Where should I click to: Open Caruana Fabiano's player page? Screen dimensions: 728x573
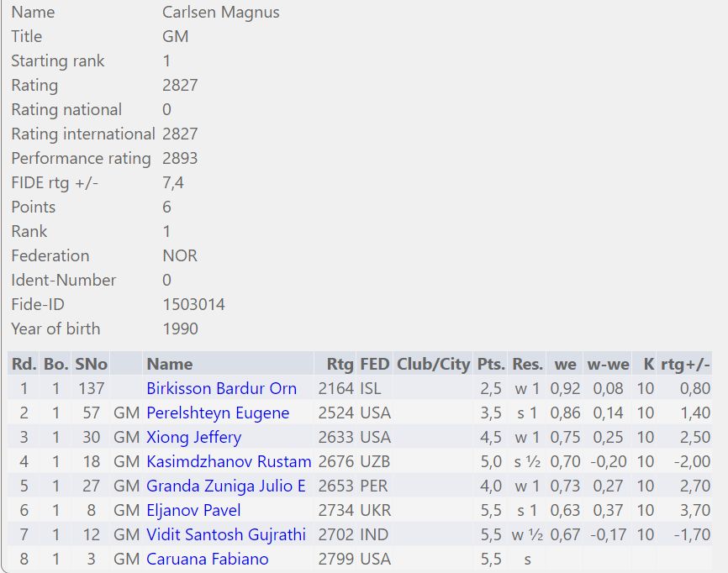(208, 560)
